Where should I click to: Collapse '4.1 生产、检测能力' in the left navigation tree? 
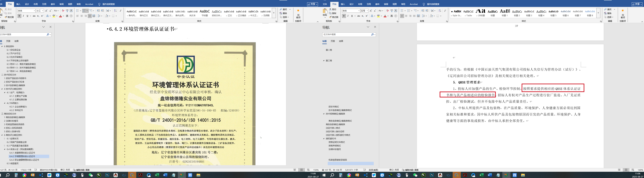point(5,93)
